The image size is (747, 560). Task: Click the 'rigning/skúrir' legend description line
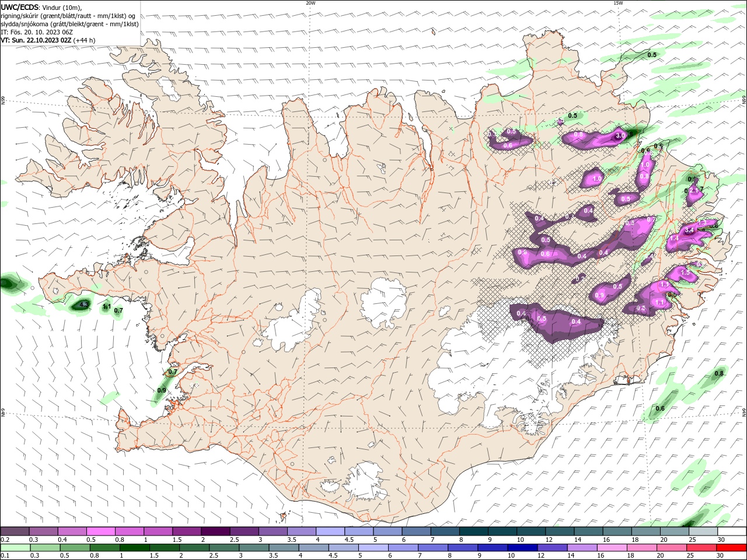(69, 16)
